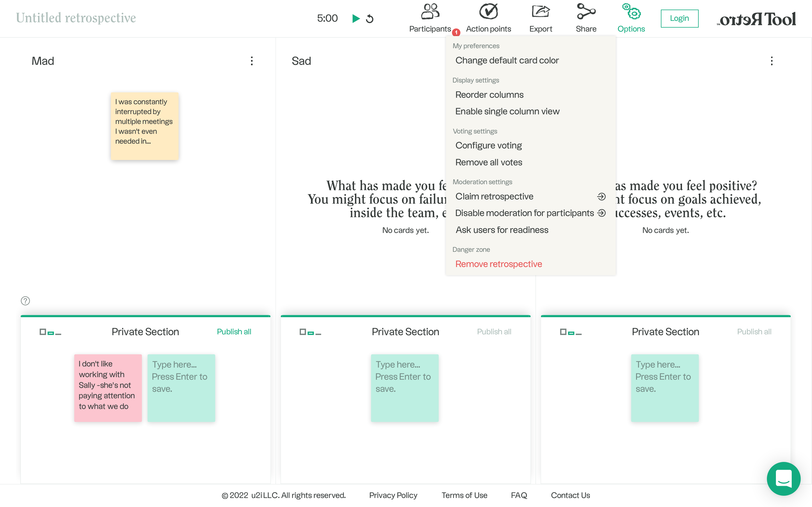Open the chat support bubble

[x=783, y=479]
